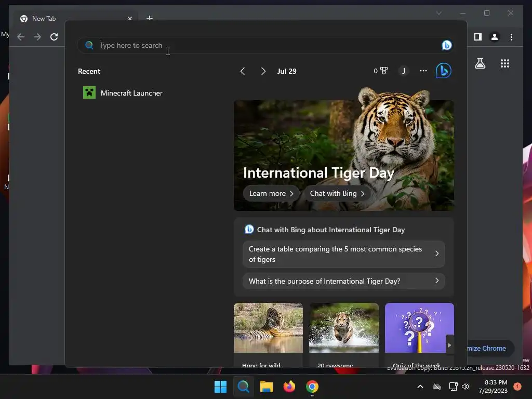This screenshot has height=399, width=532.
Task: Click Learn more about International Tiger Day
Action: click(x=271, y=193)
